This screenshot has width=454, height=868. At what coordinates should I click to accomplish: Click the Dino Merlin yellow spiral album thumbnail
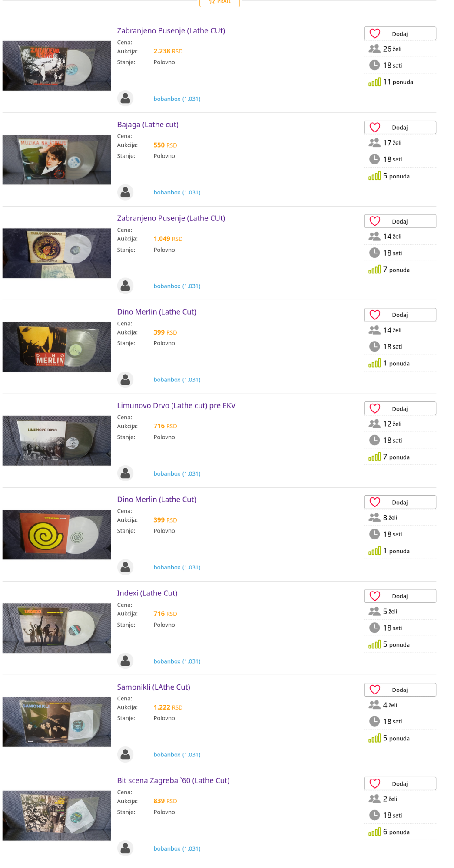point(57,534)
